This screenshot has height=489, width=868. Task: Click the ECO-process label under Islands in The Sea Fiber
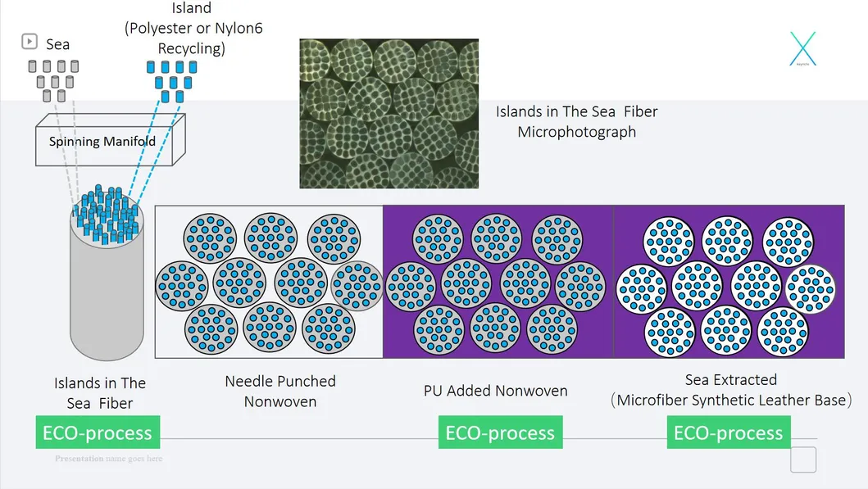point(98,432)
